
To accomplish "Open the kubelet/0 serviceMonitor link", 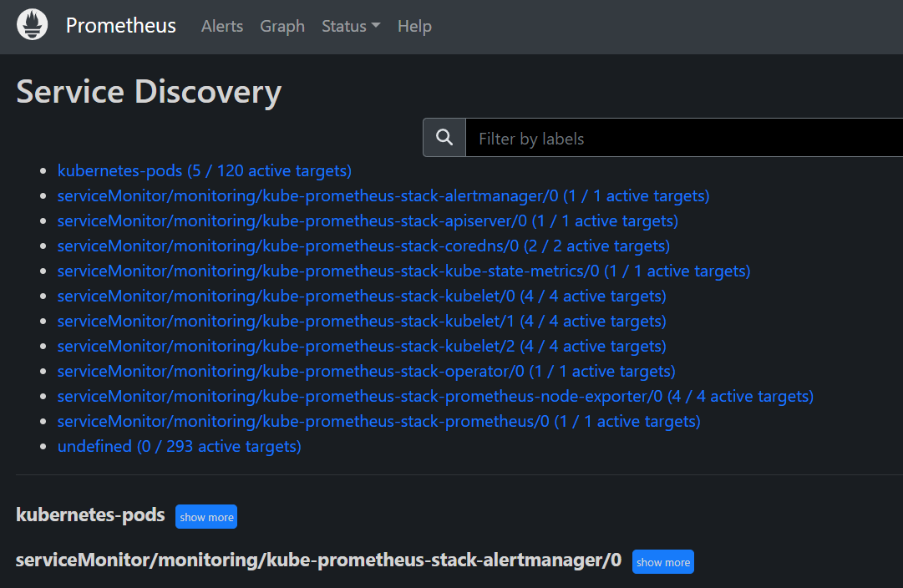I will pyautogui.click(x=362, y=296).
